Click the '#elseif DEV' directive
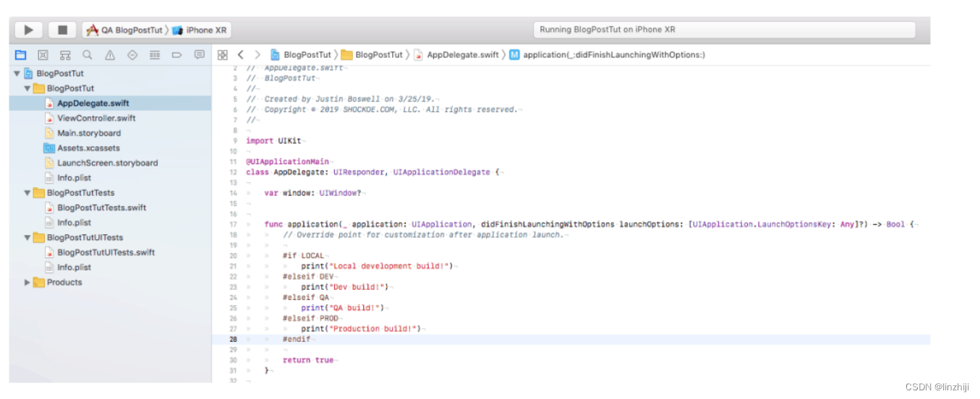This screenshot has width=980, height=399. point(309,276)
